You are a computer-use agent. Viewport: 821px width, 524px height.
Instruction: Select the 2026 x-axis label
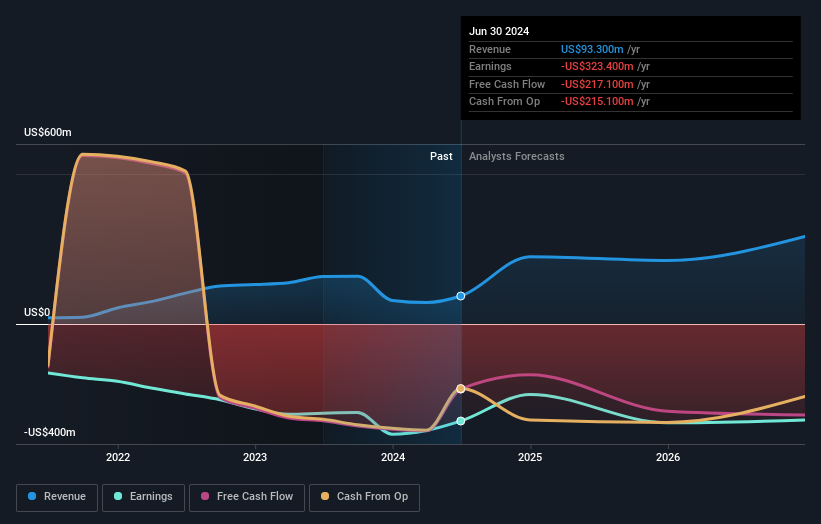[668, 458]
